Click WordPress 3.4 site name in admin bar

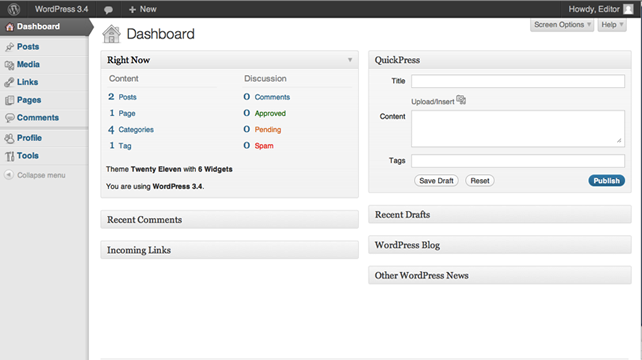click(61, 9)
